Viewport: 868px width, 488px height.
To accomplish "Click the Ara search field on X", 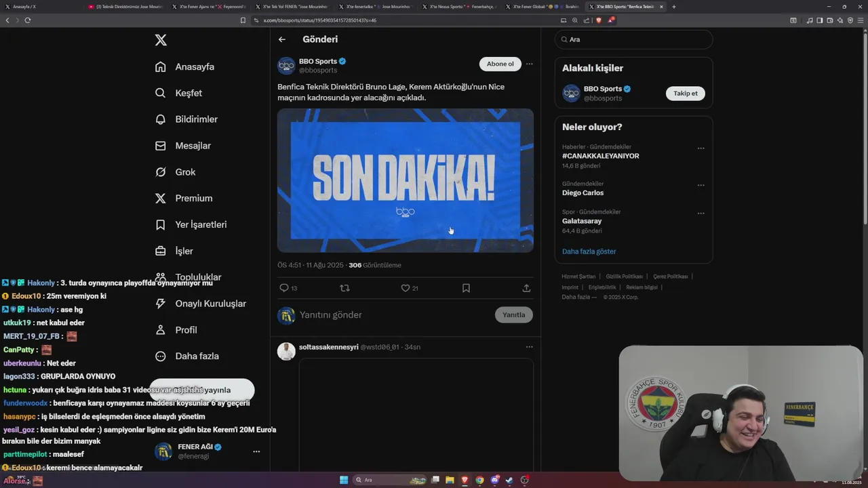I will pyautogui.click(x=633, y=39).
